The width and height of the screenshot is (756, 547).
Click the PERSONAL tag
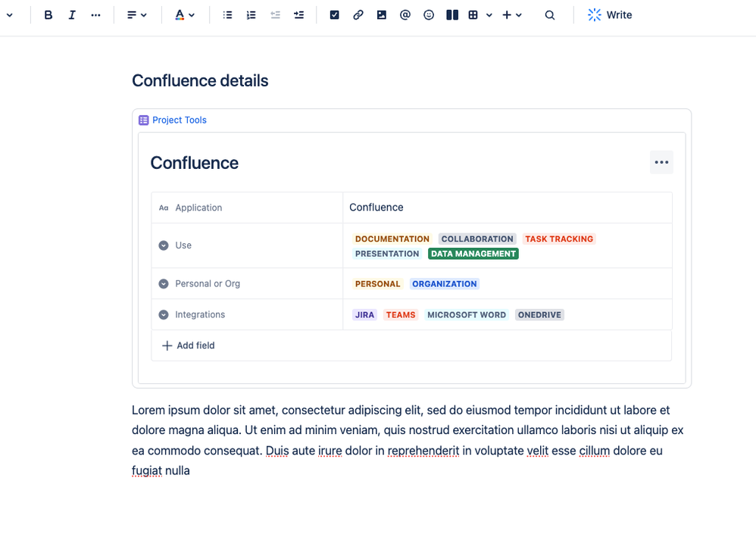click(x=377, y=284)
